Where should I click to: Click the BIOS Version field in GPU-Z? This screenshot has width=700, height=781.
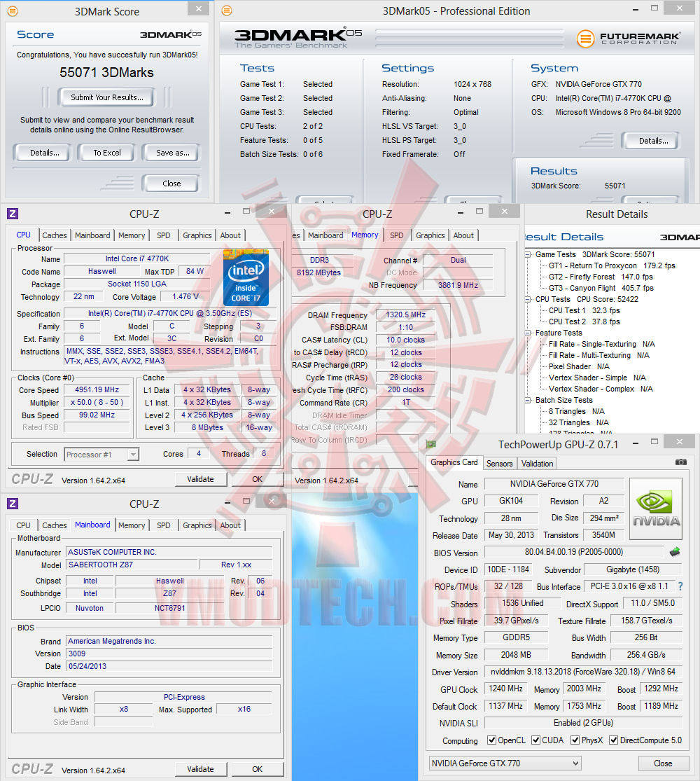pyautogui.click(x=573, y=552)
